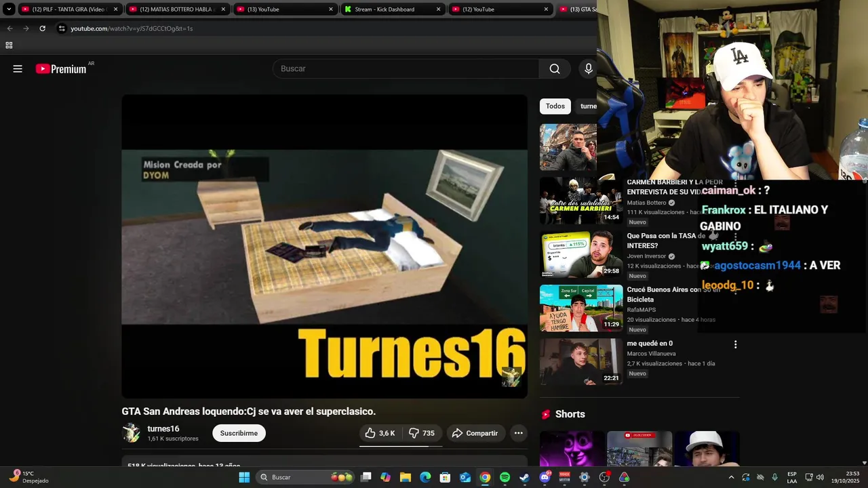
Task: Open Steam from the taskbar
Action: click(x=524, y=477)
